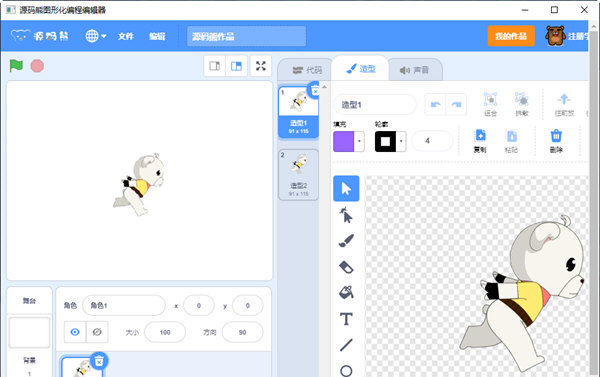Open the fill color dropdown arrow
Image resolution: width=600 pixels, height=377 pixels.
[359, 142]
